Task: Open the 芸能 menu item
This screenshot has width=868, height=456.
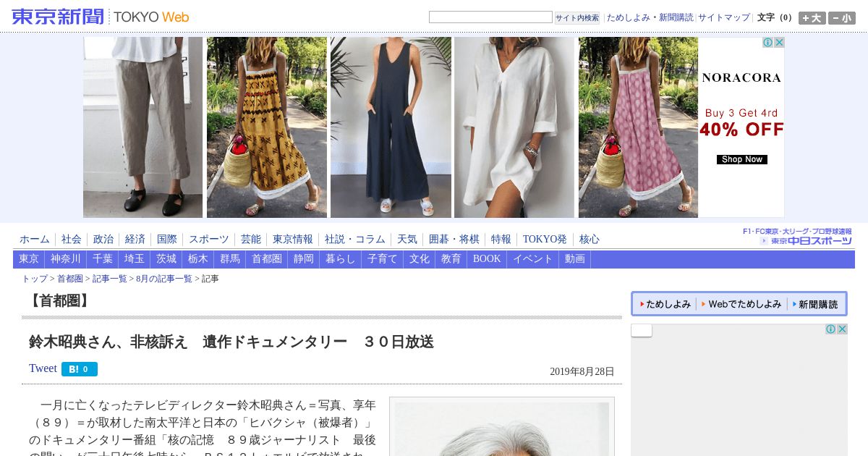Action: click(251, 240)
